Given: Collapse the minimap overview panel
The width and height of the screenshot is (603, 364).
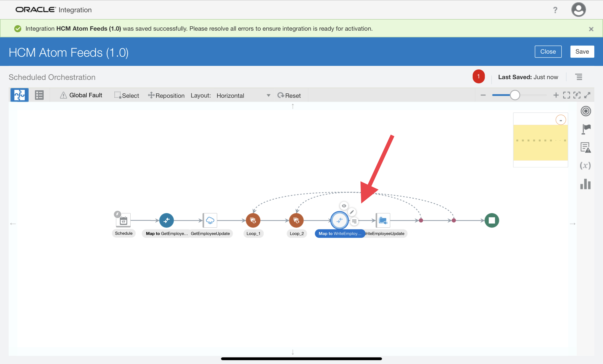Looking at the screenshot, I should (x=561, y=120).
